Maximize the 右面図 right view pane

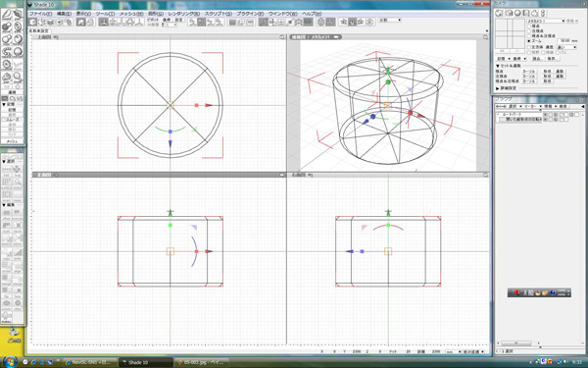(x=486, y=175)
